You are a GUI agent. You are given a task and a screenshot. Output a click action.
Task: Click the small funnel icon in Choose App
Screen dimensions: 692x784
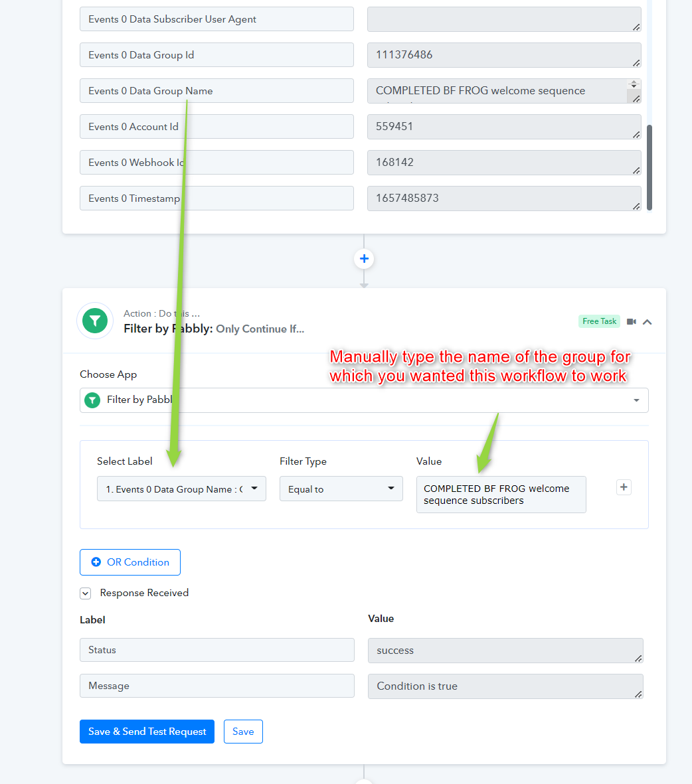[92, 400]
